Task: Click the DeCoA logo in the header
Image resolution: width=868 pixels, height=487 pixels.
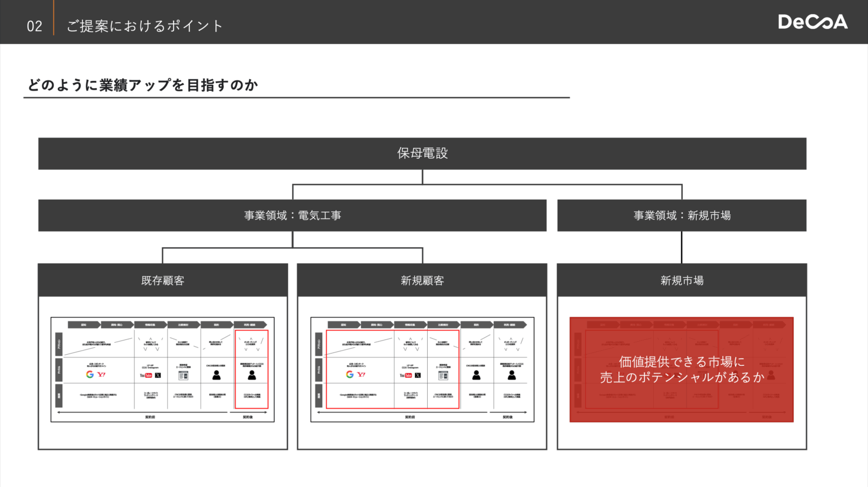Action: (x=813, y=21)
